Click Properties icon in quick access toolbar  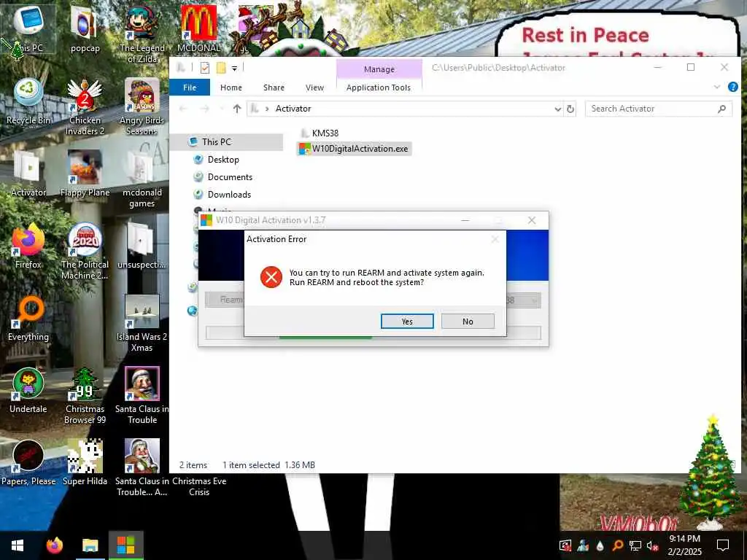(x=205, y=68)
